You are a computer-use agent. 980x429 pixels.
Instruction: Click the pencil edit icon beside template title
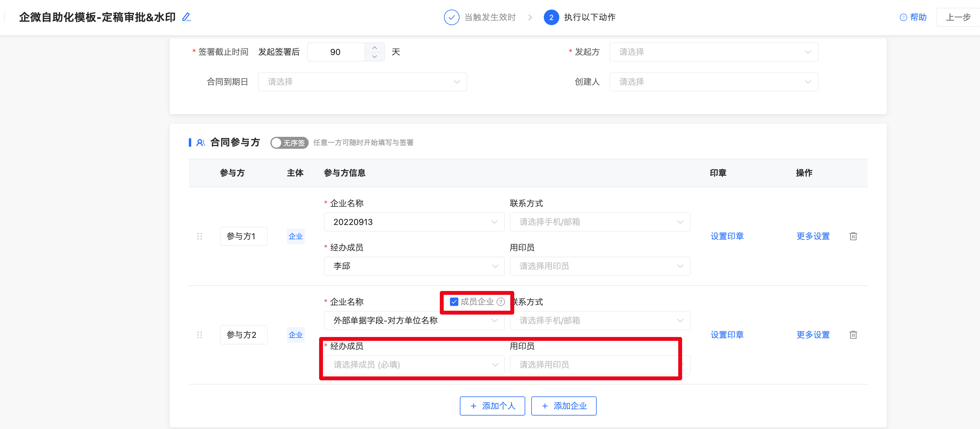[x=186, y=17]
